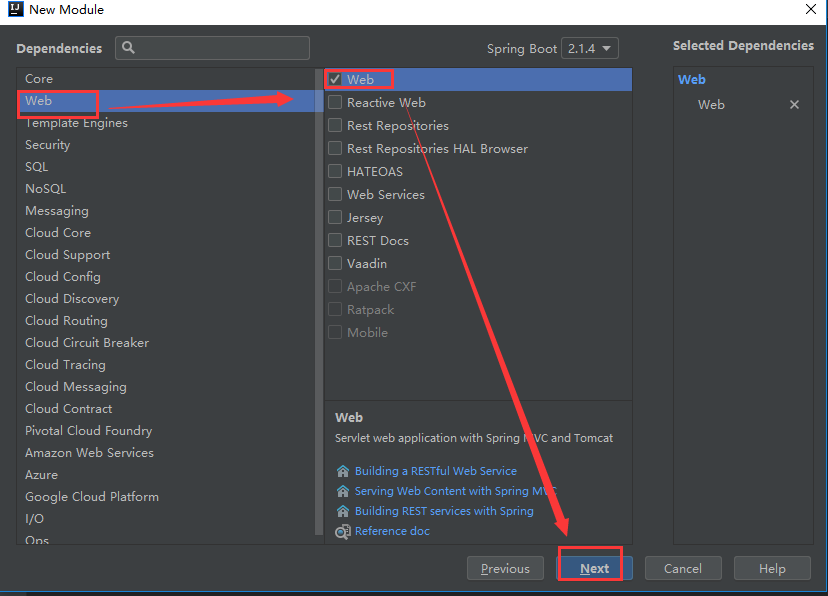828x596 pixels.
Task: Enable the REST Docs checkbox
Action: click(x=335, y=240)
